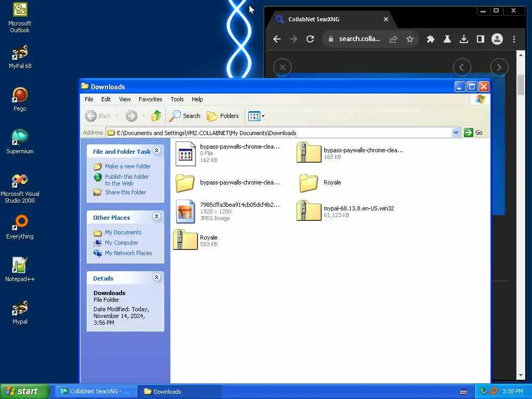Open the Back history dropdown arrow
Screen dimensions: 532x399
point(117,116)
